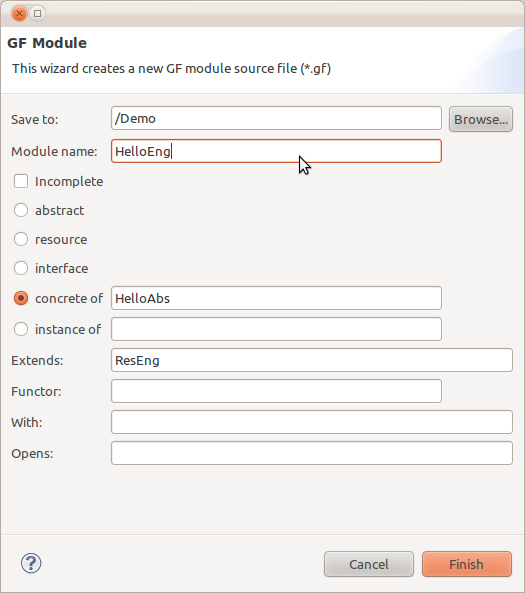The image size is (525, 593).
Task: Click in the Module name field
Action: (276, 151)
